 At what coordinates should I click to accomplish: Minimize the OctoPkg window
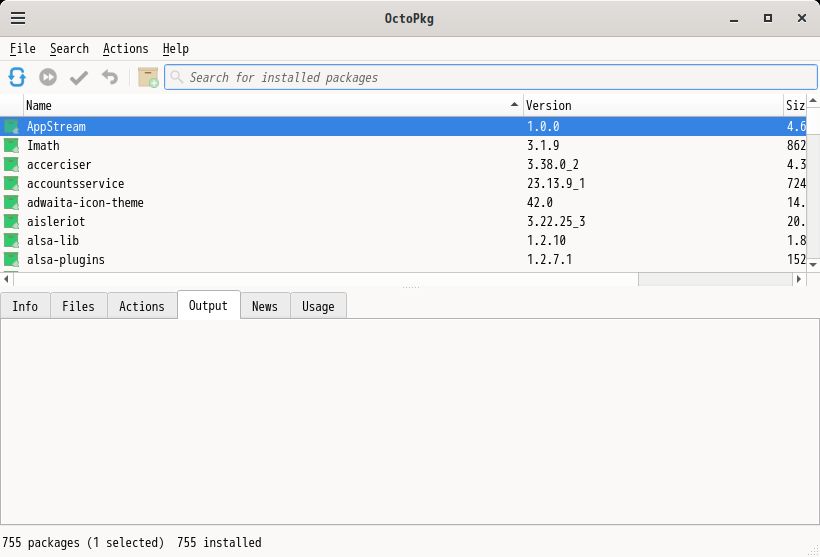tap(734, 18)
